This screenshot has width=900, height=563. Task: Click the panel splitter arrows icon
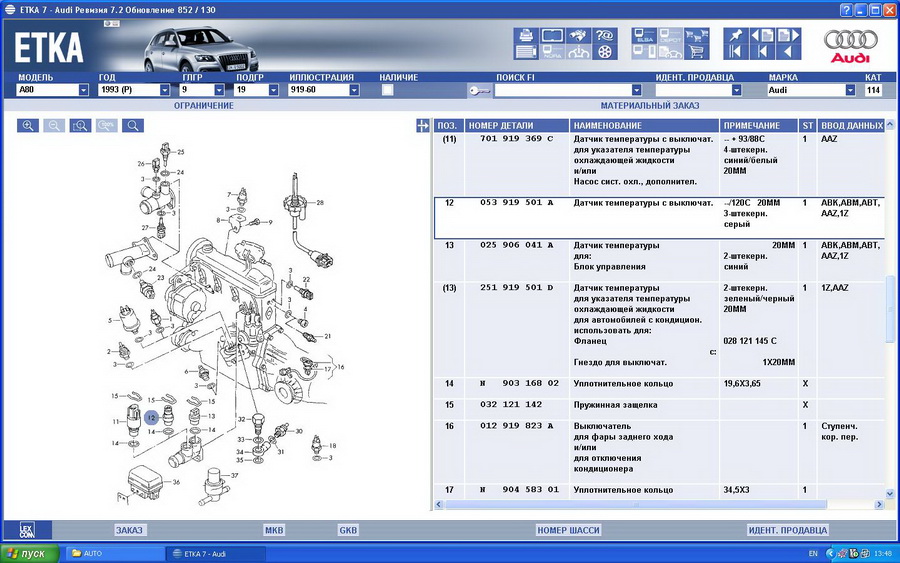(422, 125)
